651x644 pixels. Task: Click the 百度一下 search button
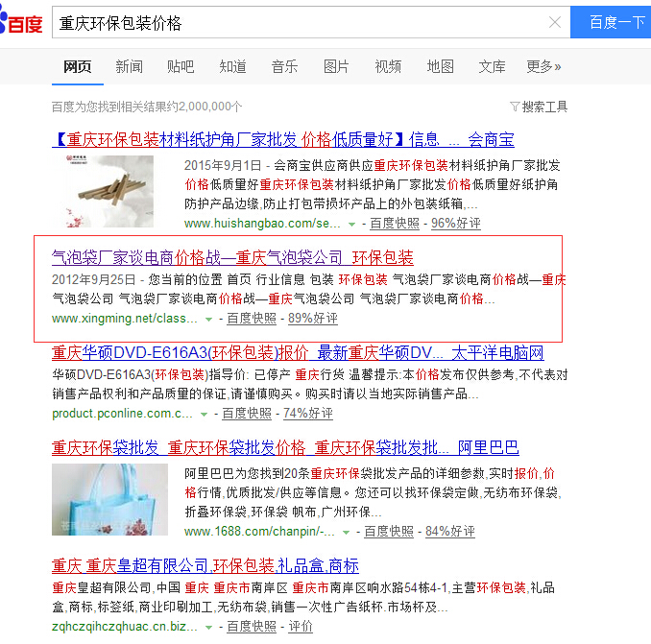[611, 22]
